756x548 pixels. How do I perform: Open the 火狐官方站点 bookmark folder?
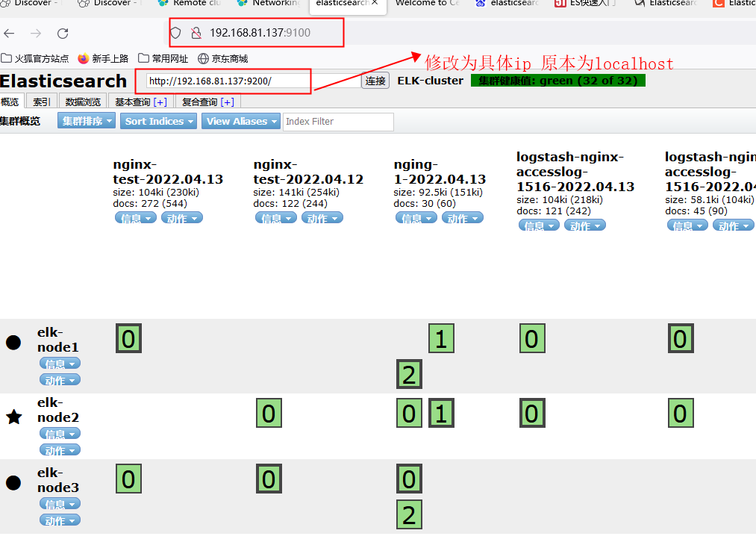(35, 59)
